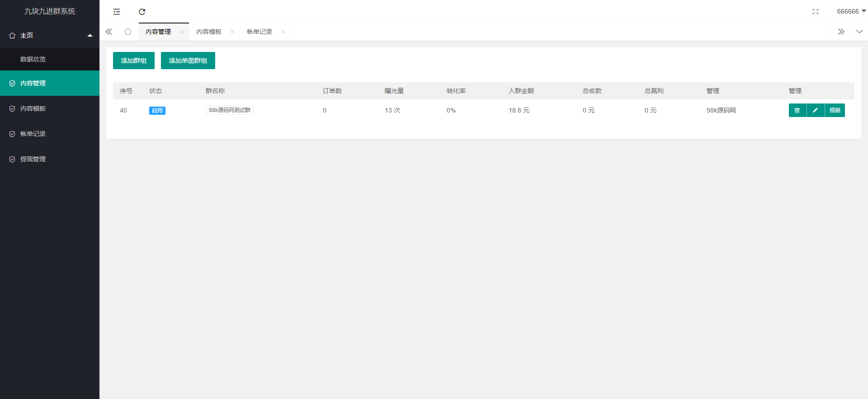Click the shield icon beside 内容模板
This screenshot has width=868, height=399.
coord(12,108)
